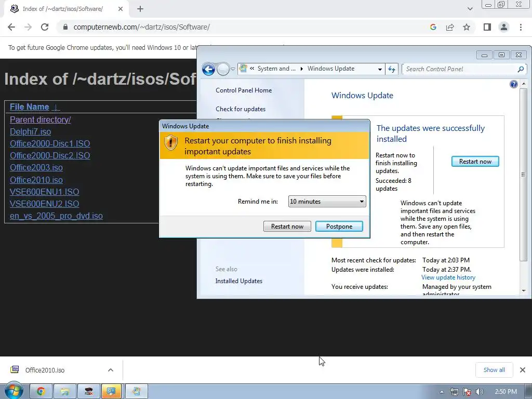The height and width of the screenshot is (399, 532).
Task: Download Office2000-Disc2.ISO
Action: 50,155
